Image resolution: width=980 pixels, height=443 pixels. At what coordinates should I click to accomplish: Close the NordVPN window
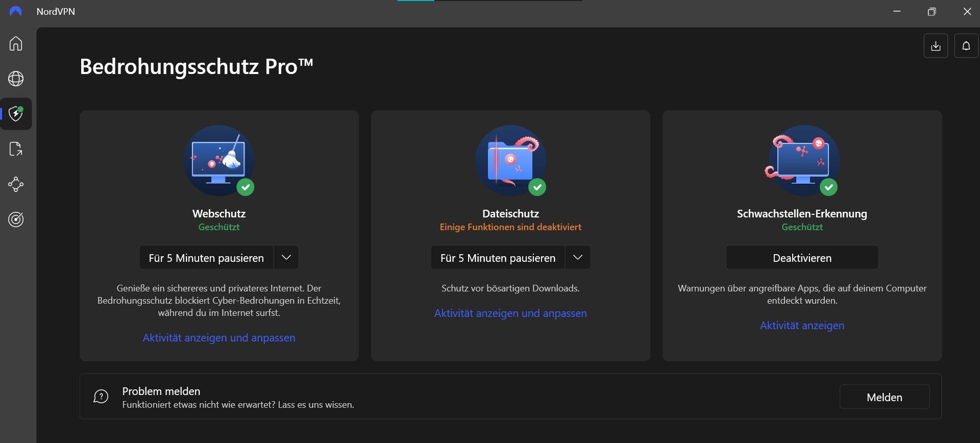coord(967,11)
